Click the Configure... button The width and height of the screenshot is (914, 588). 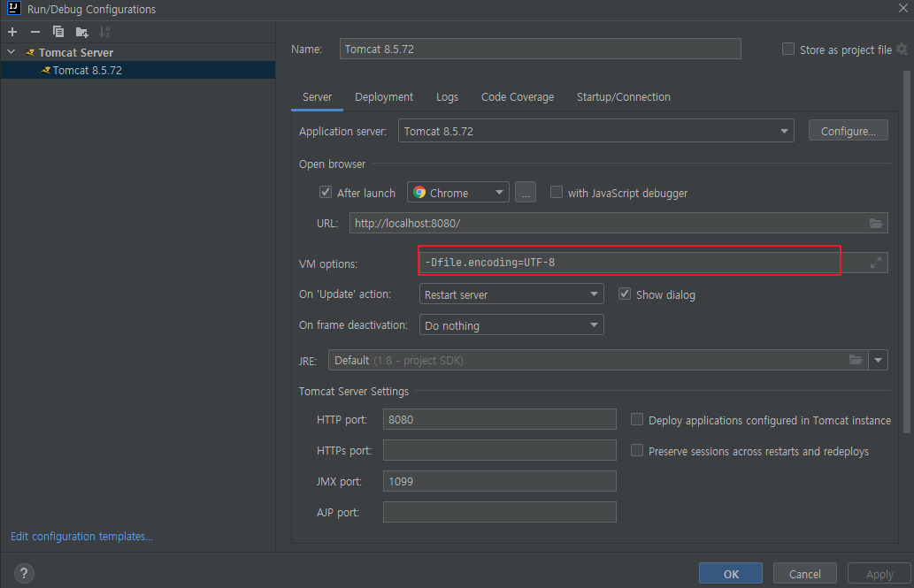[x=849, y=131]
